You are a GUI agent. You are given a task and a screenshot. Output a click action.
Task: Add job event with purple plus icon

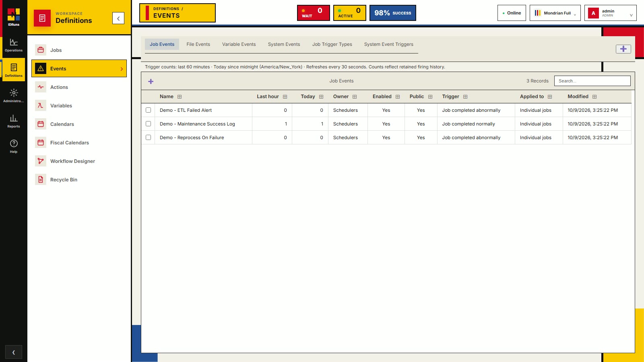pos(151,81)
